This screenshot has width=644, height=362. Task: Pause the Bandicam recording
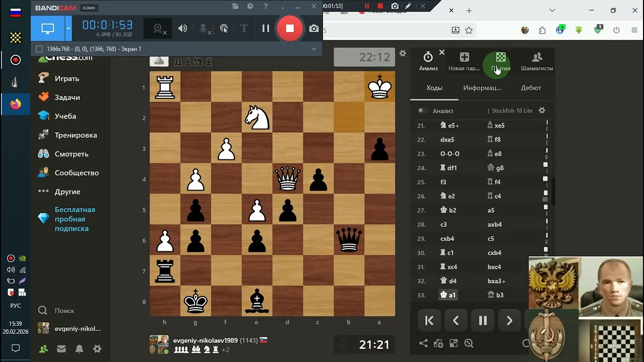pyautogui.click(x=266, y=29)
